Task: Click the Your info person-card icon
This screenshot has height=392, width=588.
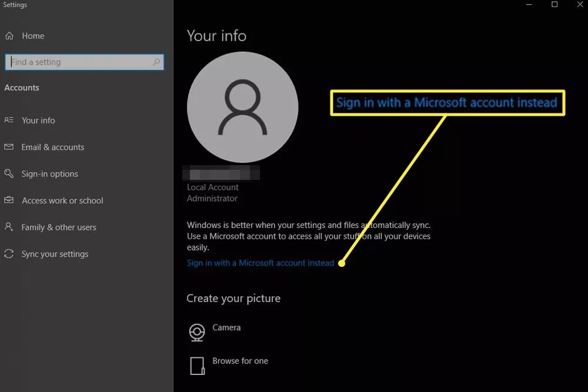Action: click(9, 120)
